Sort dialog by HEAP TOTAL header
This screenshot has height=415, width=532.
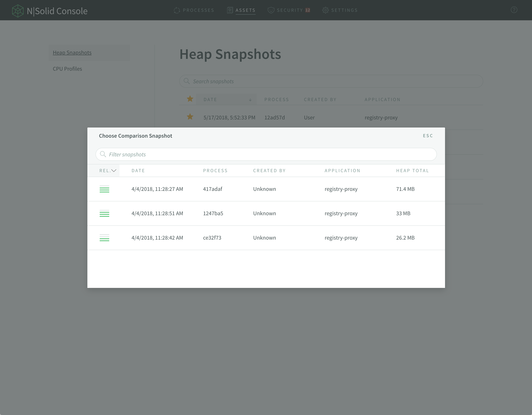pos(412,171)
